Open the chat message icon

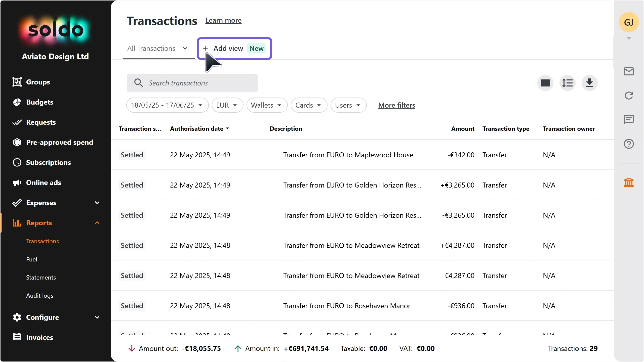[x=629, y=120]
